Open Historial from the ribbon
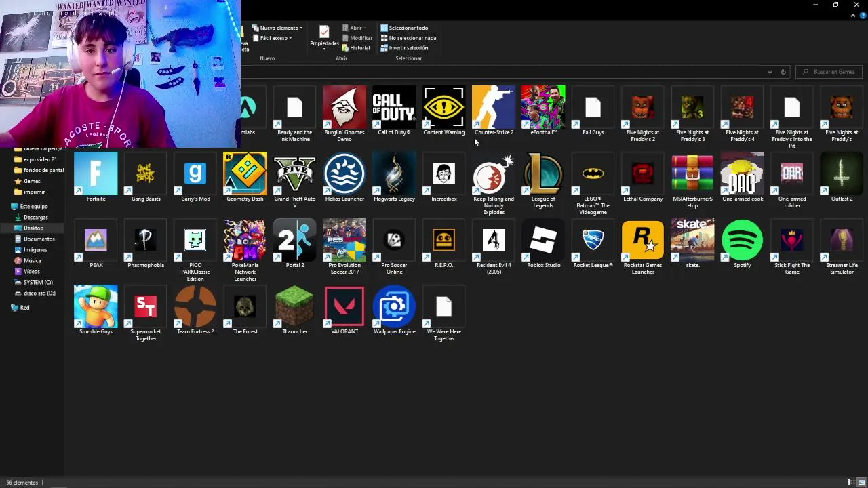 coord(356,48)
